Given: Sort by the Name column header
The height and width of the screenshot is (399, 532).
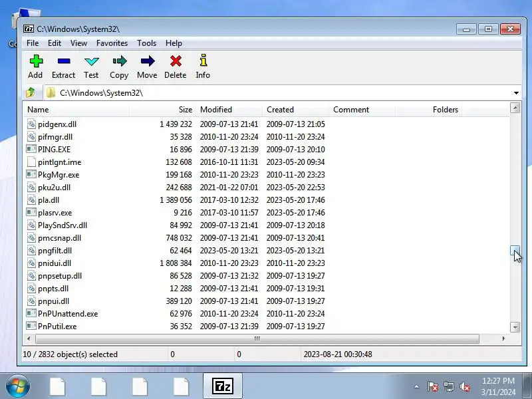Looking at the screenshot, I should click(76, 110).
